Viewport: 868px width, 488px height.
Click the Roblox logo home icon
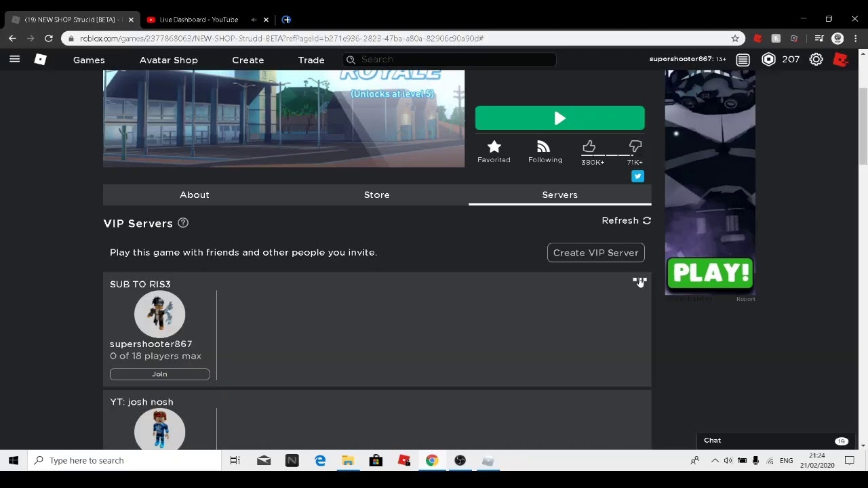click(41, 60)
